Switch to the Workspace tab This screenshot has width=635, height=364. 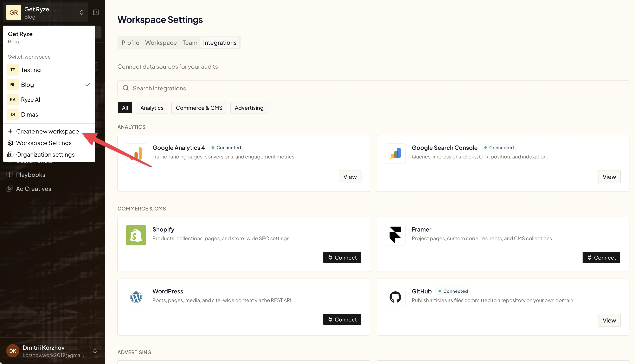tap(161, 43)
